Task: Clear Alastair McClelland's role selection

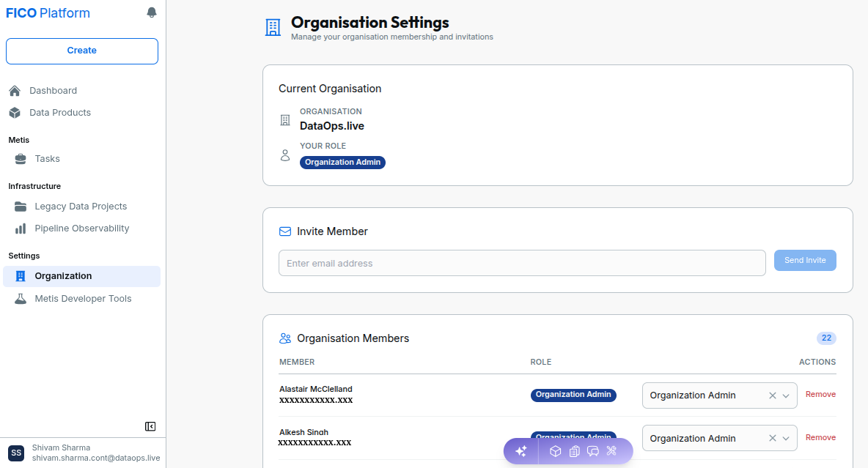Action: click(x=772, y=395)
